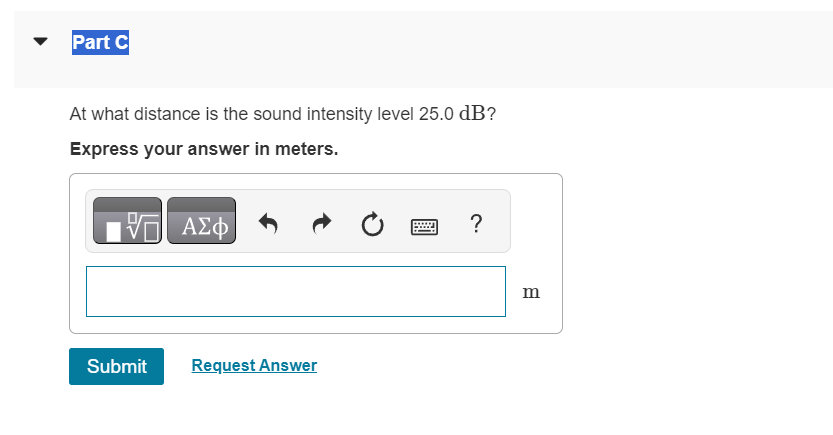
Task: Reset the answer with circular arrow
Action: coord(372,223)
